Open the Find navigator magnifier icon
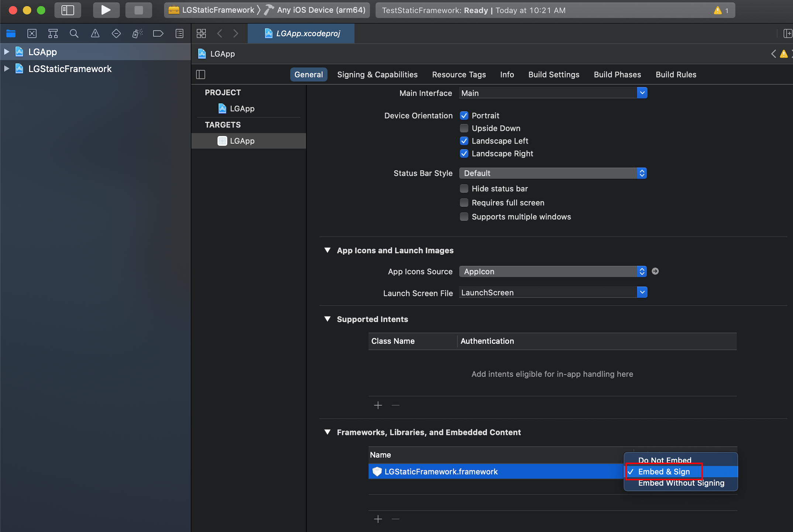793x532 pixels. point(74,34)
